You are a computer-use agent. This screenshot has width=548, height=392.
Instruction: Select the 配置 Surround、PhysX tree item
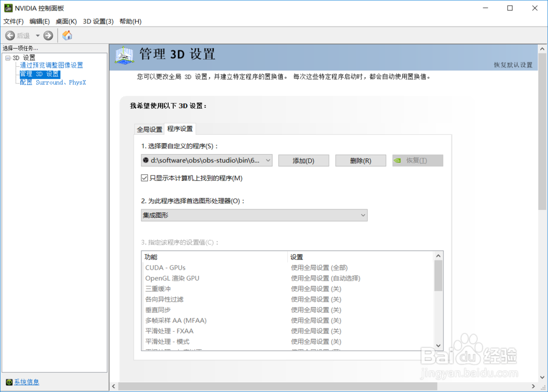pyautogui.click(x=52, y=82)
